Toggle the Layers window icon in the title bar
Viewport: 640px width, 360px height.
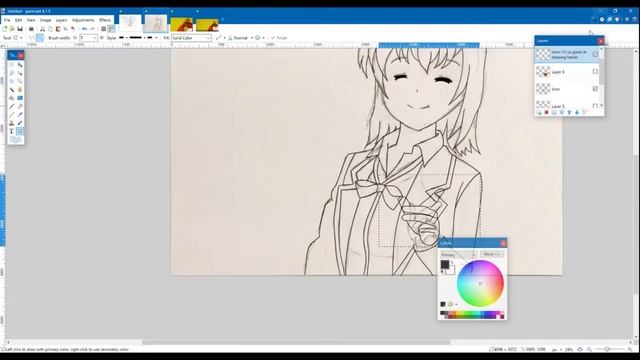[x=610, y=19]
